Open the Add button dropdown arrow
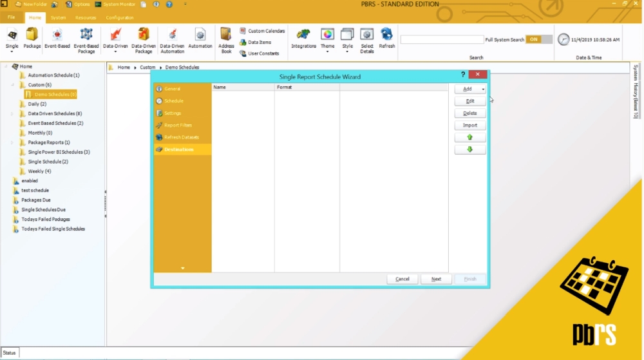Image resolution: width=644 pixels, height=360 pixels. tap(483, 89)
